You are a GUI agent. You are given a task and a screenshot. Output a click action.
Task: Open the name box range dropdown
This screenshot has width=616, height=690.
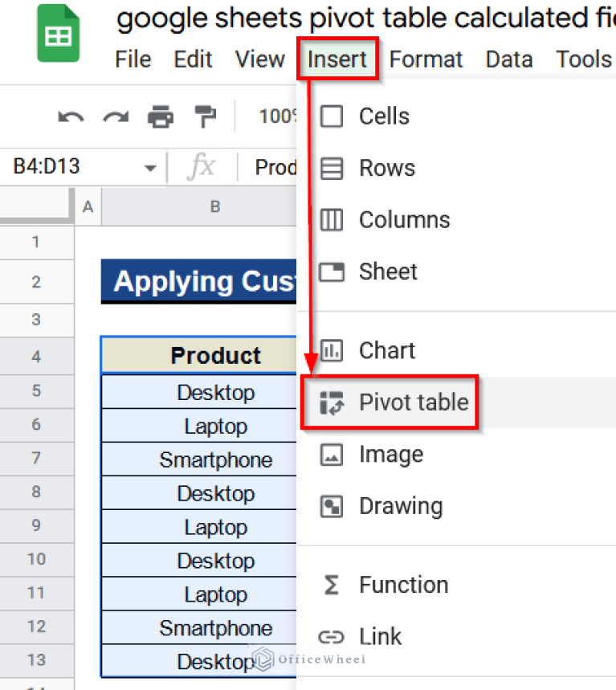click(x=150, y=166)
